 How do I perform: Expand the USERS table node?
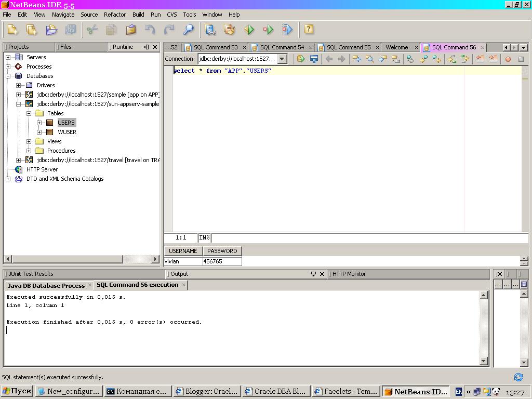[39, 123]
